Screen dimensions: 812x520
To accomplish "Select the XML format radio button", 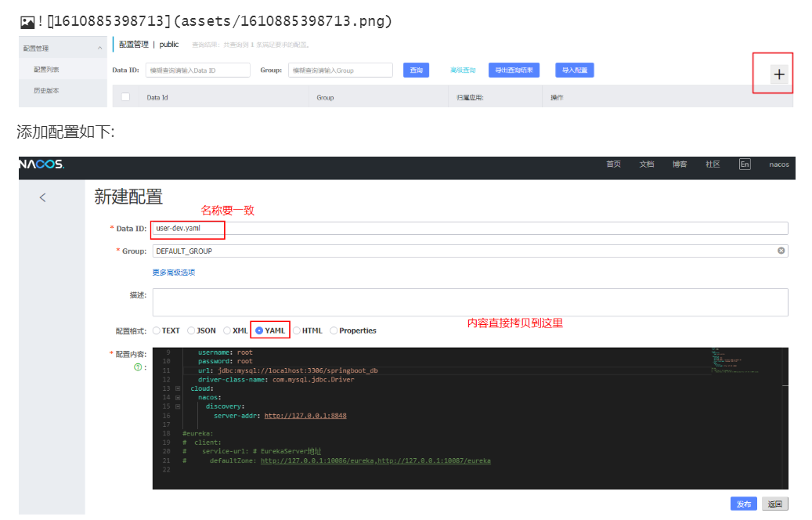I will (x=227, y=330).
